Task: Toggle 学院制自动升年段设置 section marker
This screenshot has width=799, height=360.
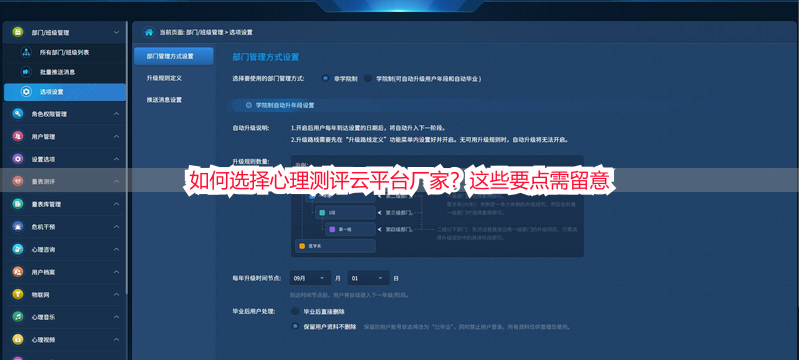Action: [x=249, y=105]
